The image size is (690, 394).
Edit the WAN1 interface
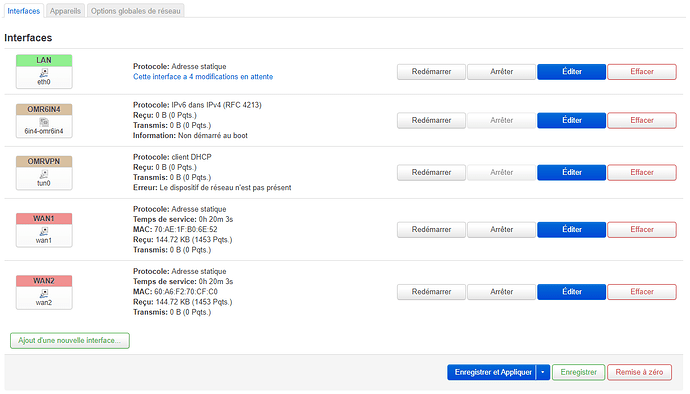(572, 230)
